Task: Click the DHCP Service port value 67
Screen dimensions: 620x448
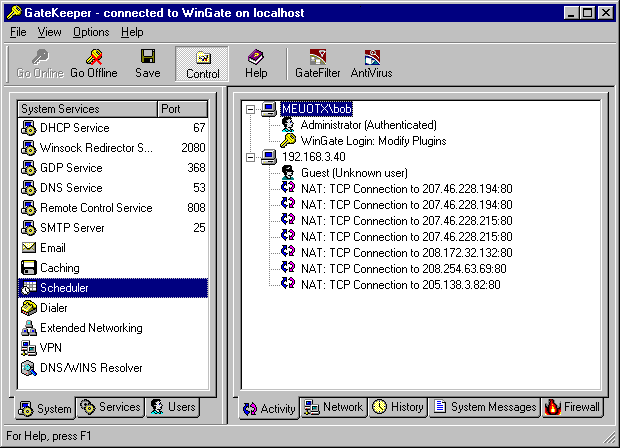Action: (x=199, y=128)
